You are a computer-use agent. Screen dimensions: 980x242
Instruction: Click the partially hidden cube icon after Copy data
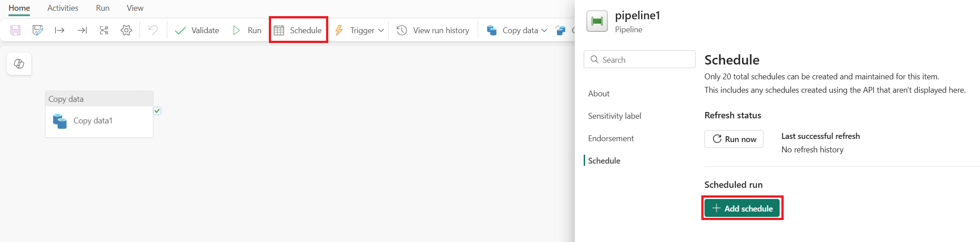click(x=561, y=30)
